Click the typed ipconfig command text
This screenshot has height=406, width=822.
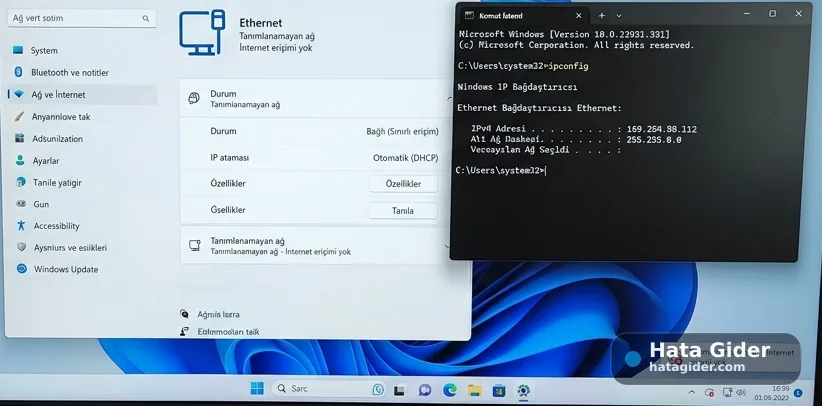click(x=567, y=66)
